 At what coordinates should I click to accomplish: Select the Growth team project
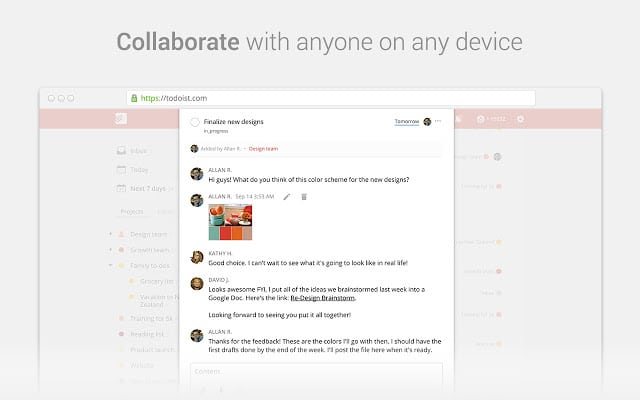149,250
